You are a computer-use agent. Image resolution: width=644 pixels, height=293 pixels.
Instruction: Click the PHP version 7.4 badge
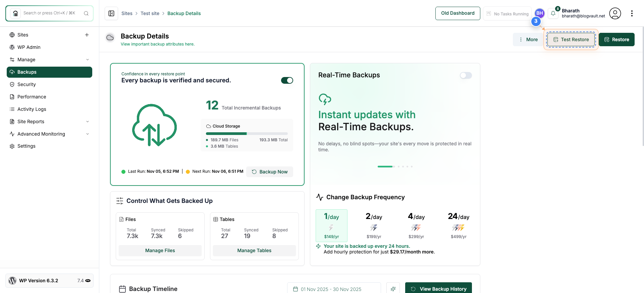pyautogui.click(x=84, y=281)
